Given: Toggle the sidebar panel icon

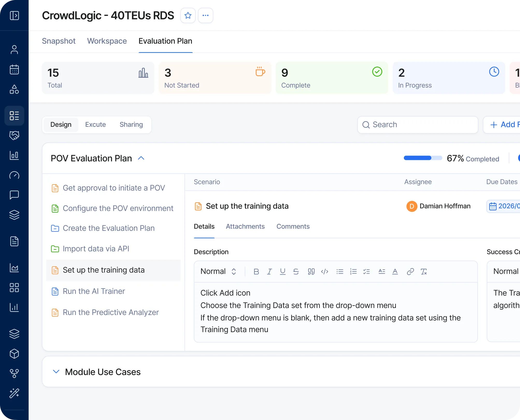Looking at the screenshot, I should pos(14,16).
